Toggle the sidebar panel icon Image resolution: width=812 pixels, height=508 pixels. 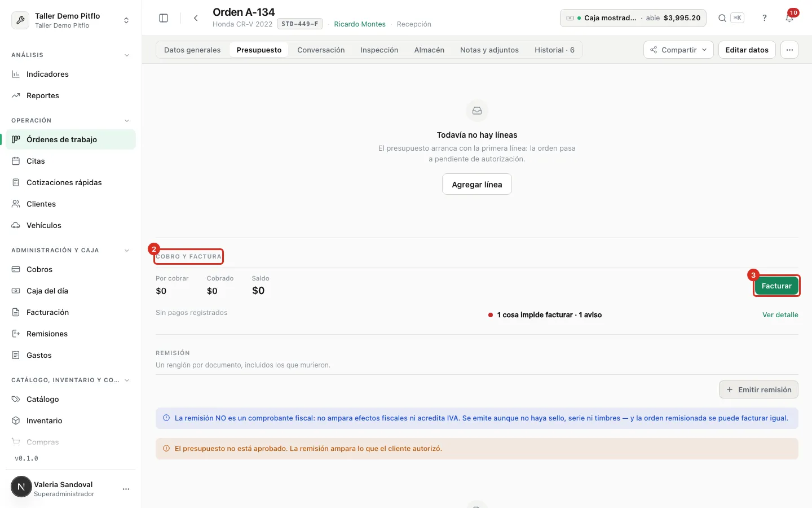[x=164, y=18]
